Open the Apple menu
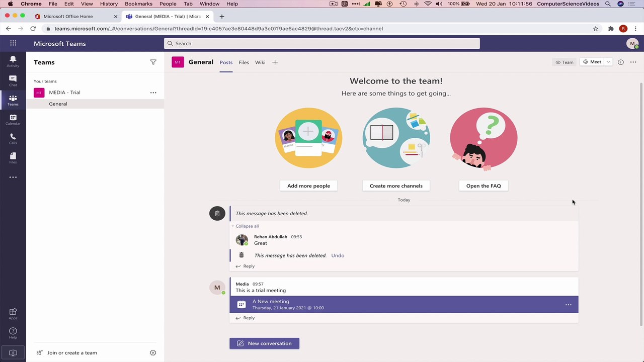 click(10, 4)
